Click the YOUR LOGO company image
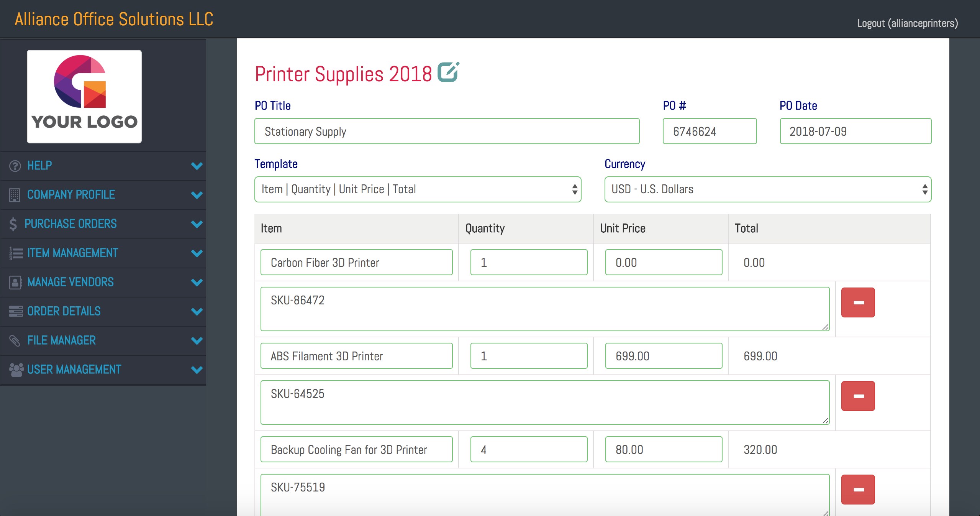This screenshot has height=516, width=980. click(84, 97)
